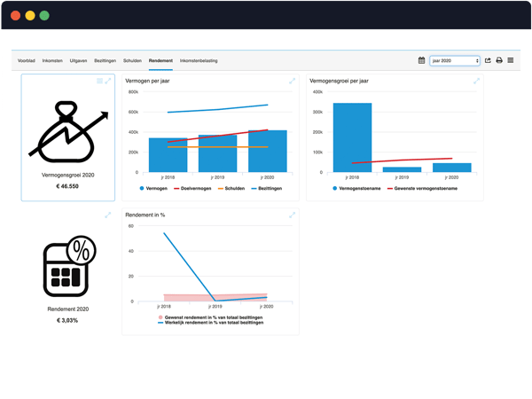Switch to the Inkomstenbelasting tab

199,60
